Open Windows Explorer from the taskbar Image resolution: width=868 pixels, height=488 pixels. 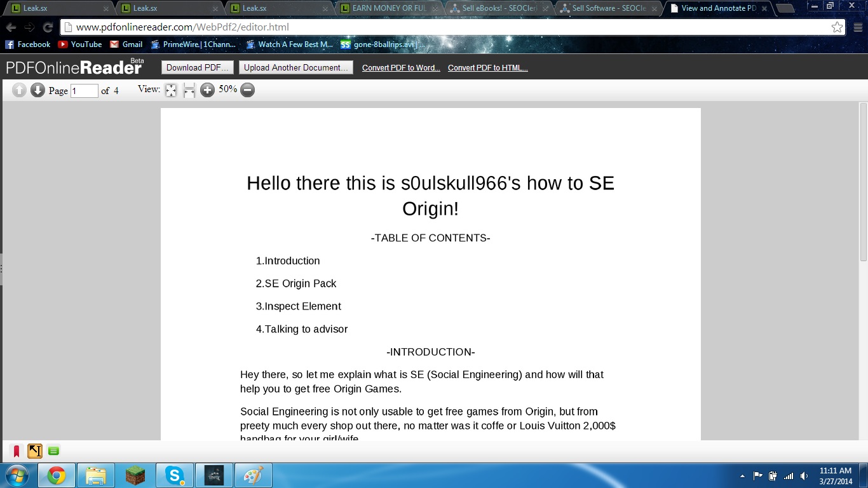96,475
